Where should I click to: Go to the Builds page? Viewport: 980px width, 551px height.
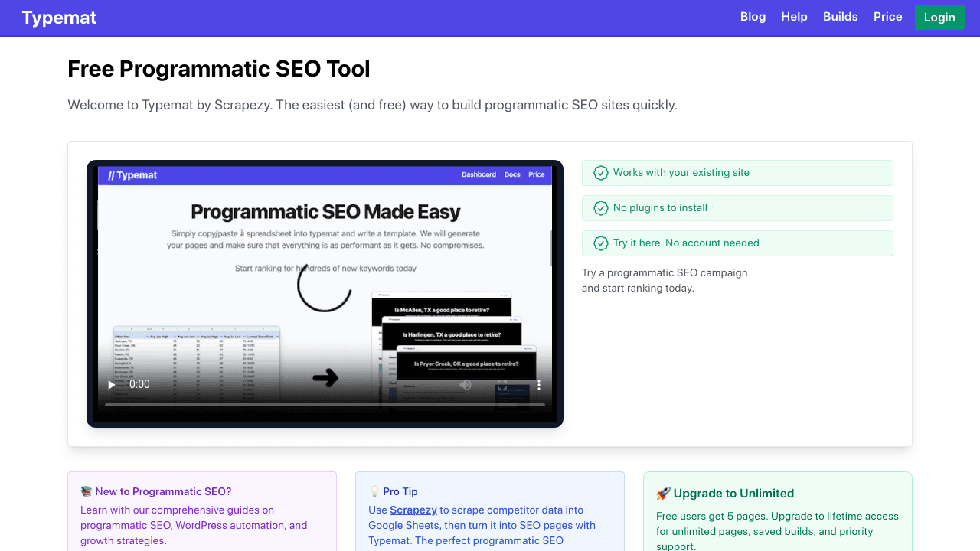[840, 17]
